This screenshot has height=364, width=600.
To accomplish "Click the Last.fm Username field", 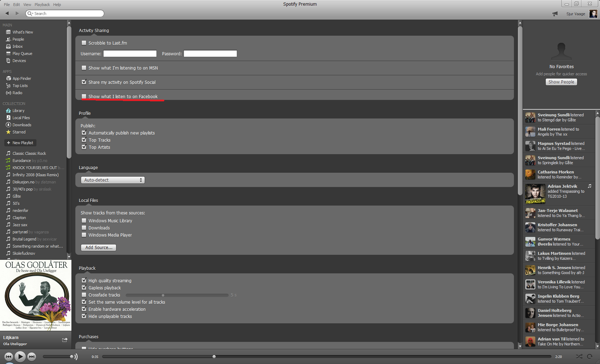I will 130,54.
